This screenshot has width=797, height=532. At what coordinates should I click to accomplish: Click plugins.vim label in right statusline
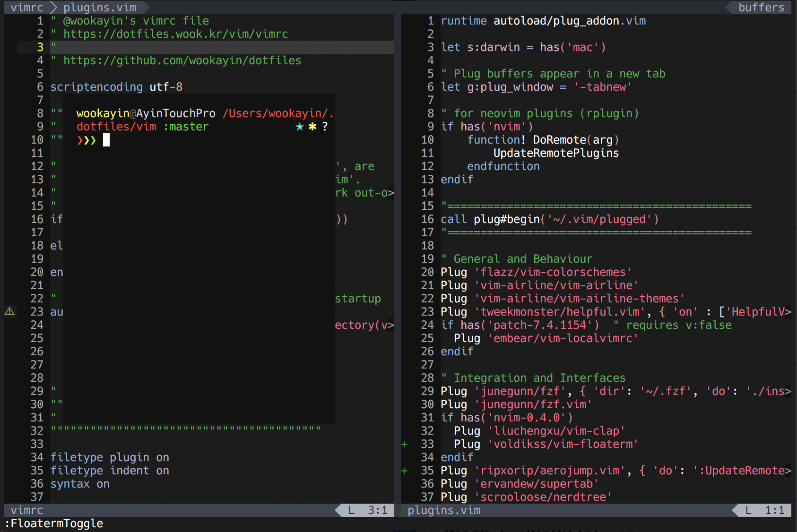point(443,510)
